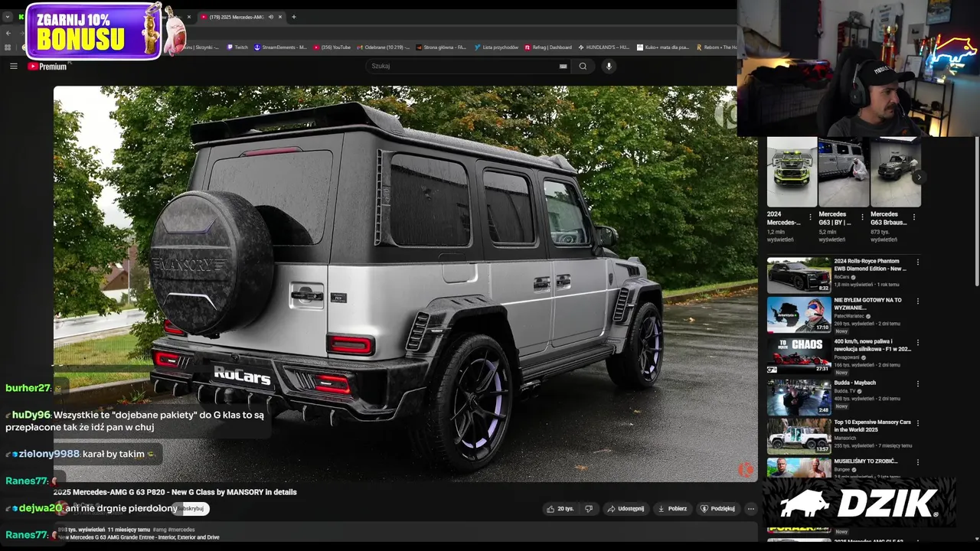Image resolution: width=980 pixels, height=551 pixels.
Task: Open options for Top 10 Mansory video
Action: pyautogui.click(x=917, y=423)
